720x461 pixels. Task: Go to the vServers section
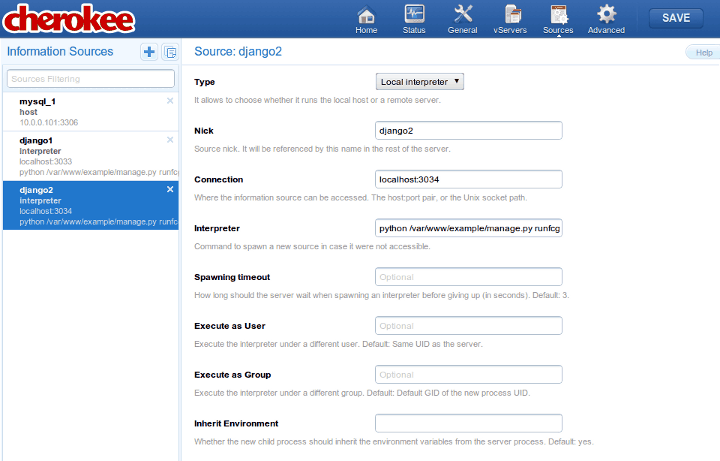click(x=512, y=17)
